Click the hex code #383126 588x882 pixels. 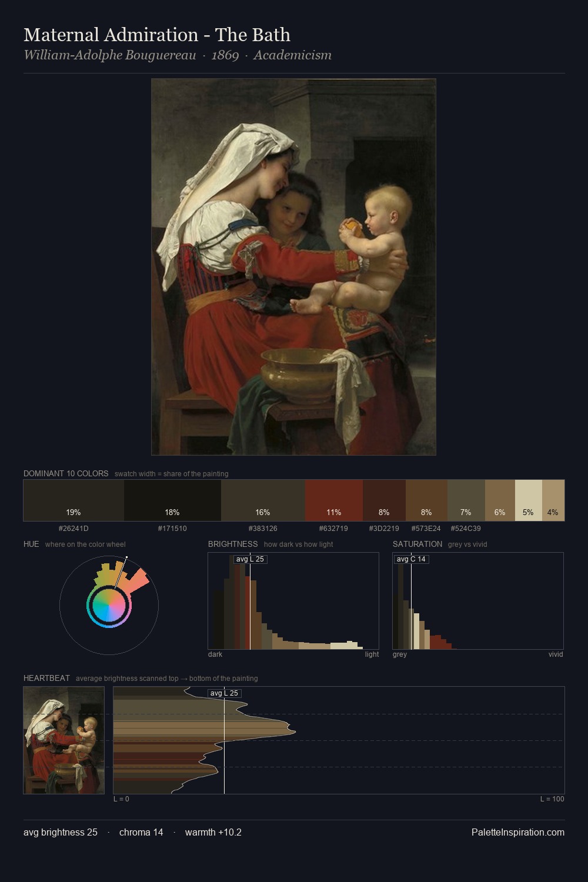(x=263, y=529)
